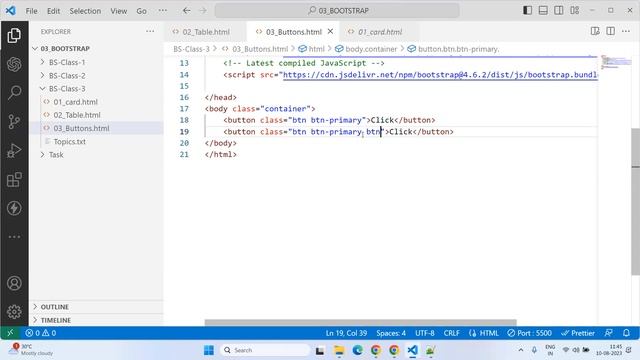Screen dimensions: 640x360
Task: Open 02_Table.html in the explorer tree
Action: 96,115
